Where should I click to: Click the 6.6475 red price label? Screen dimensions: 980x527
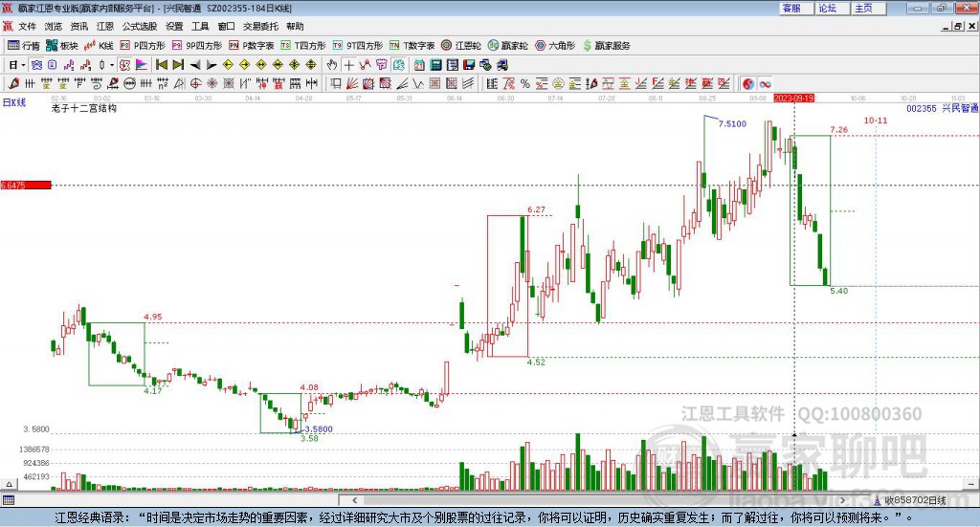pyautogui.click(x=26, y=186)
